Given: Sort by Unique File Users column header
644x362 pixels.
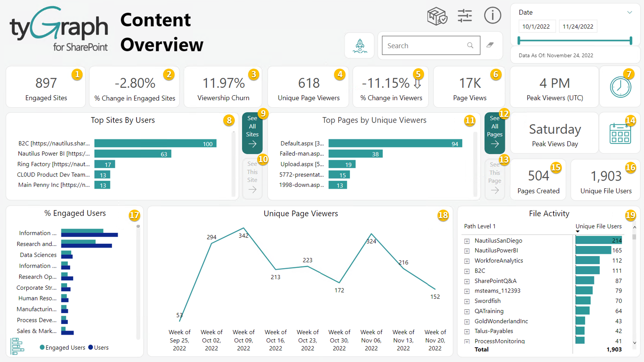Looking at the screenshot, I should pos(598,226).
